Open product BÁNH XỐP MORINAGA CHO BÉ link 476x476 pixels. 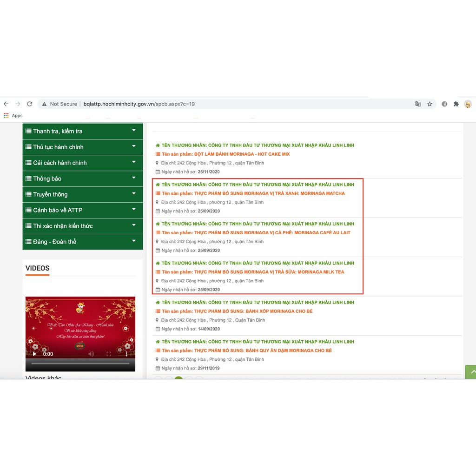tap(237, 311)
